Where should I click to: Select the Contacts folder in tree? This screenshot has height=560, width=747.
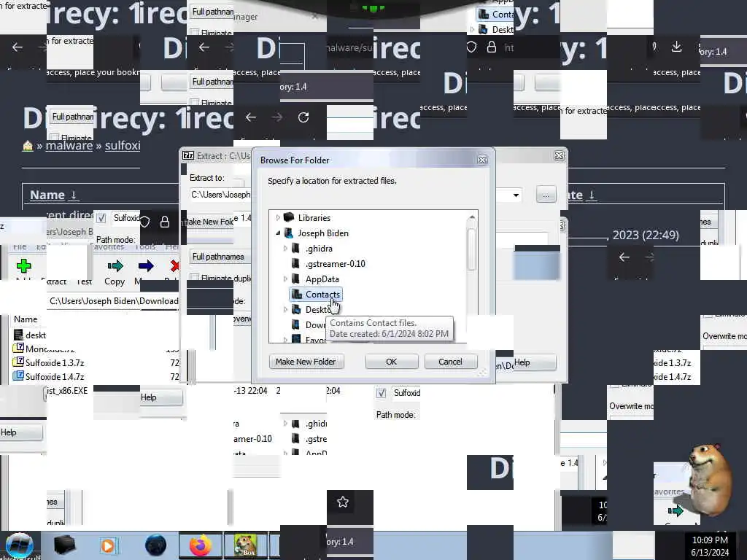(317, 295)
